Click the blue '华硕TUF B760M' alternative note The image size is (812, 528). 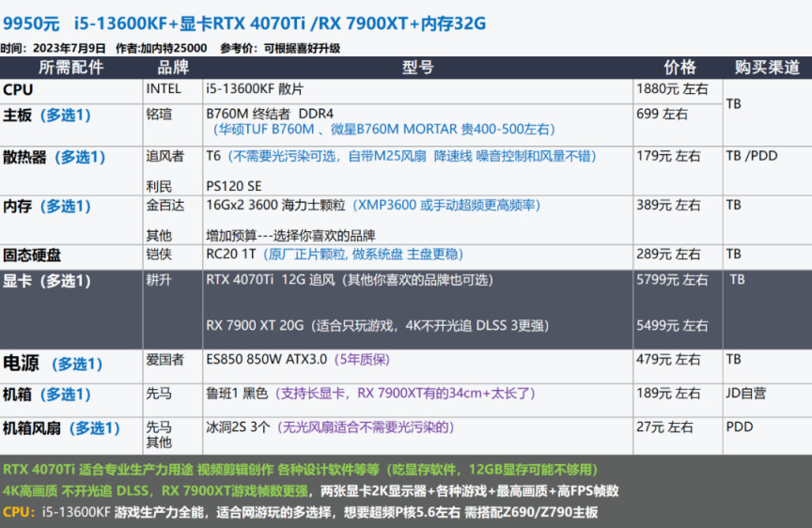point(383,129)
